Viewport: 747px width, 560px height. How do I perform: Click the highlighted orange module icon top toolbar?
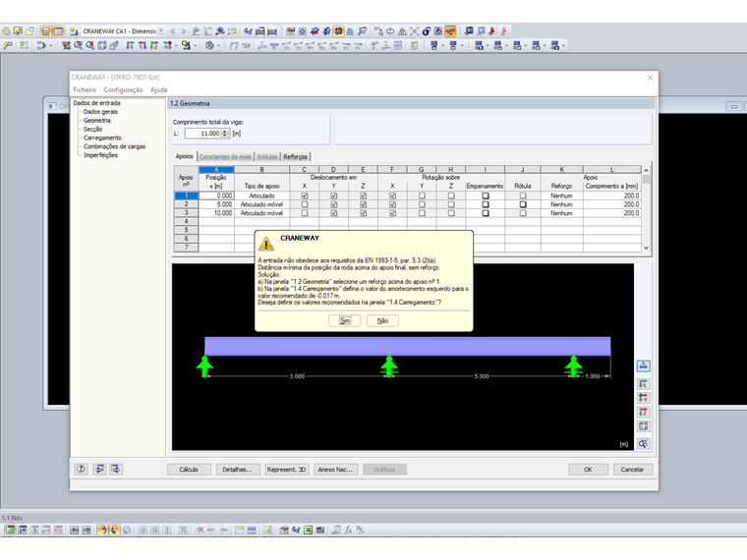point(450,31)
